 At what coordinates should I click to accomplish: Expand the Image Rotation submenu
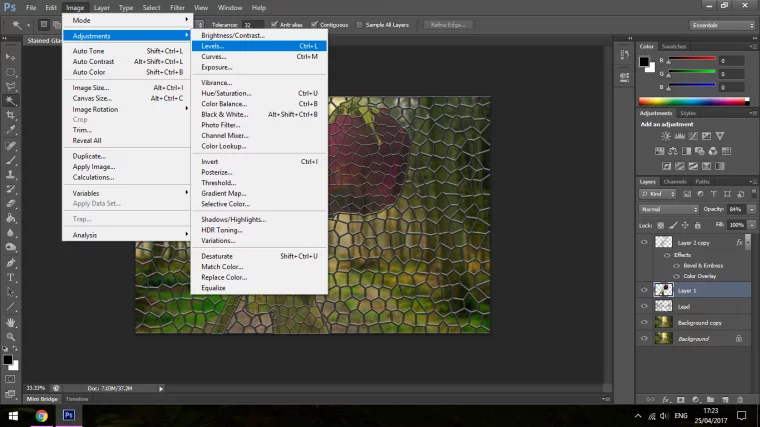(127, 109)
